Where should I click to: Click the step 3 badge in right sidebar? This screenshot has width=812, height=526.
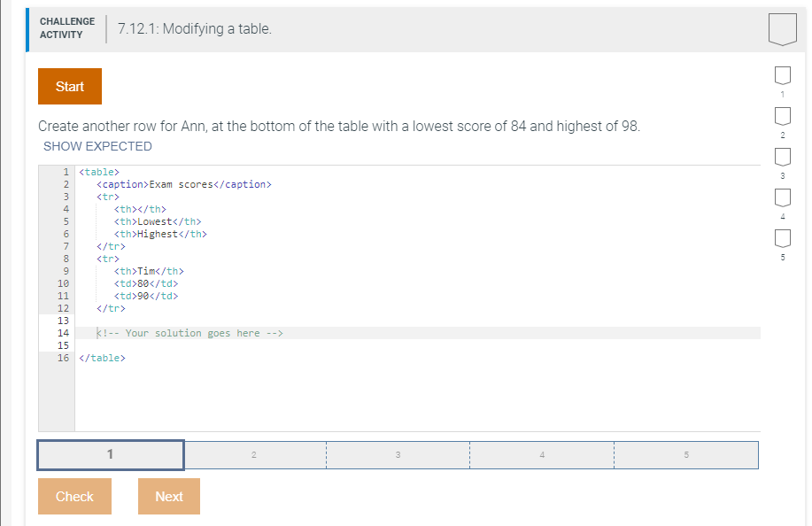[782, 156]
